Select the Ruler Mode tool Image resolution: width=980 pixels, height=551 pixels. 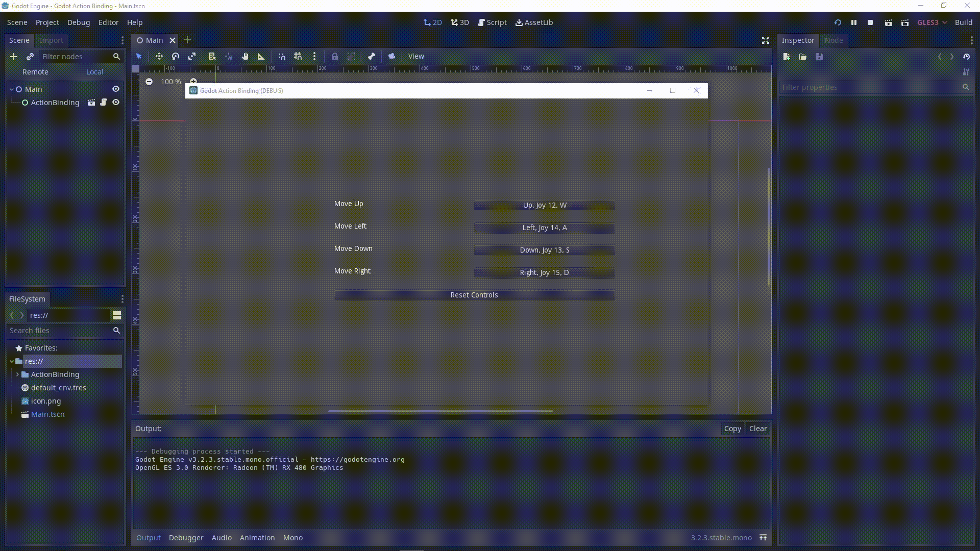click(261, 57)
